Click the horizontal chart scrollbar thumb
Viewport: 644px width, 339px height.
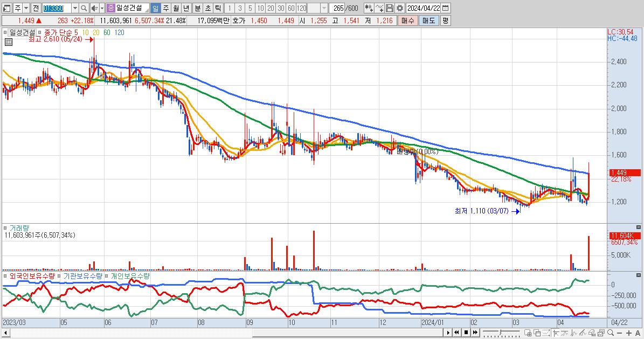point(348,333)
